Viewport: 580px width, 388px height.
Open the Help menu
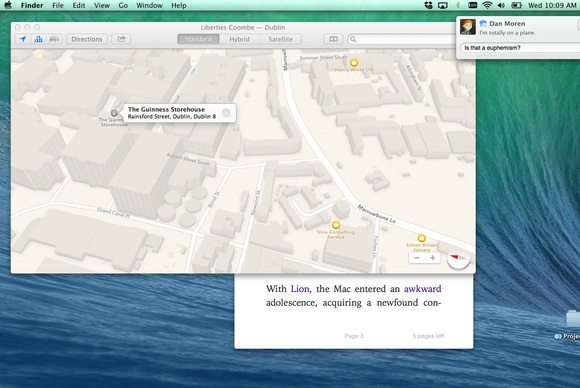179,6
